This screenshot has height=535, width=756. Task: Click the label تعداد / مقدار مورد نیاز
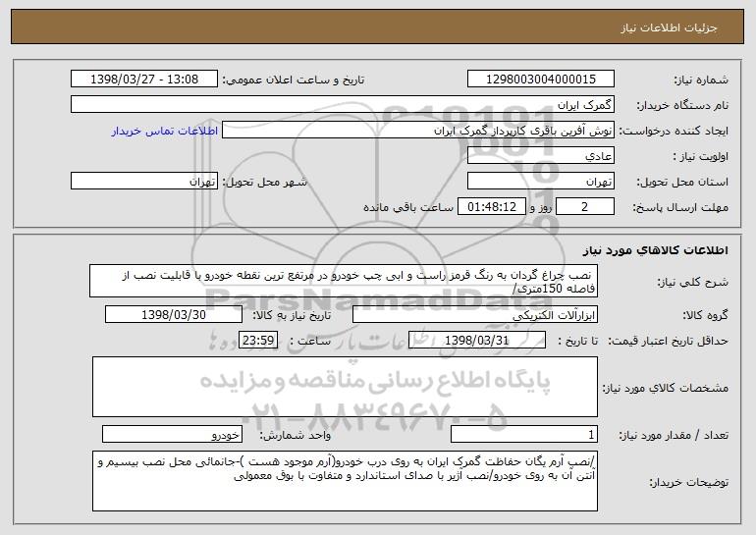pyautogui.click(x=674, y=435)
